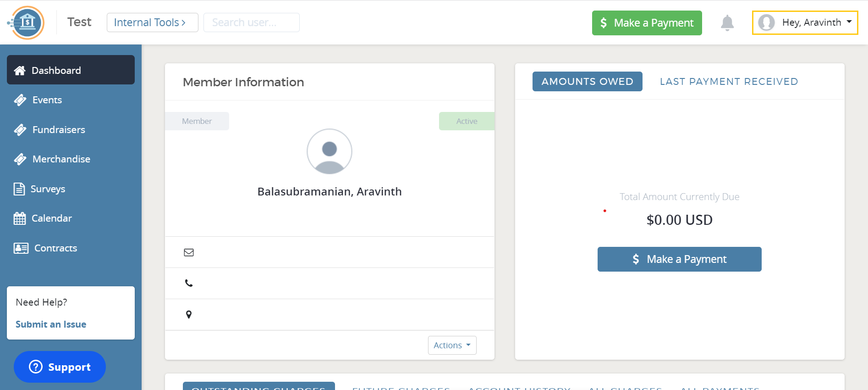Focus the Search user input field
Image resolution: width=868 pixels, height=390 pixels.
[251, 22]
